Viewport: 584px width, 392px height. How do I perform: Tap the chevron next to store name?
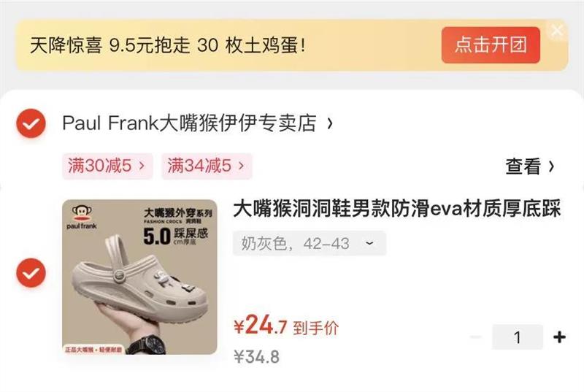coord(330,123)
